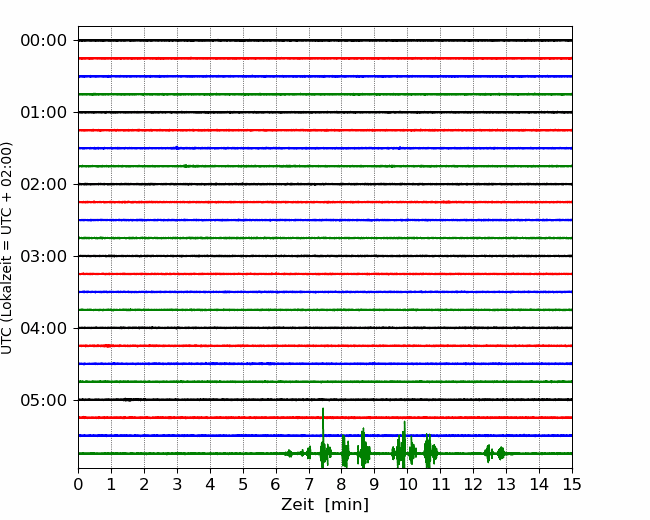Click the 'UTC (Lokalzeit = UTC + 02:00)' axis title

point(7,248)
